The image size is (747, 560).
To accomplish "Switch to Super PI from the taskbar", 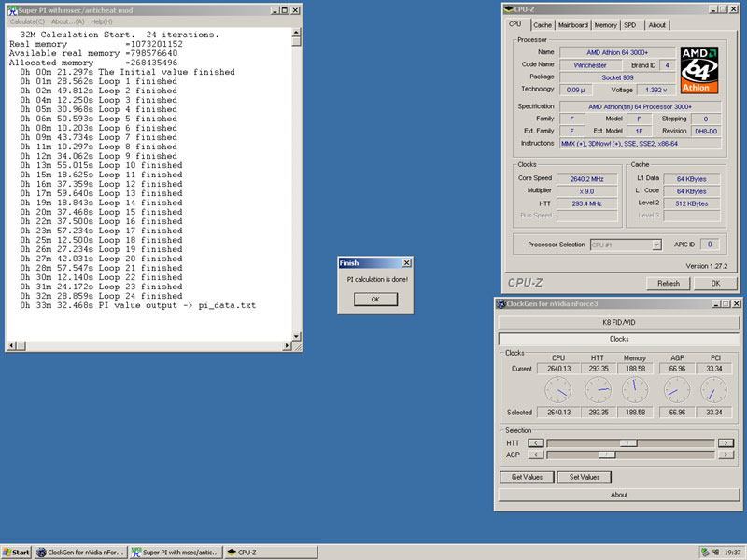I will (176, 553).
